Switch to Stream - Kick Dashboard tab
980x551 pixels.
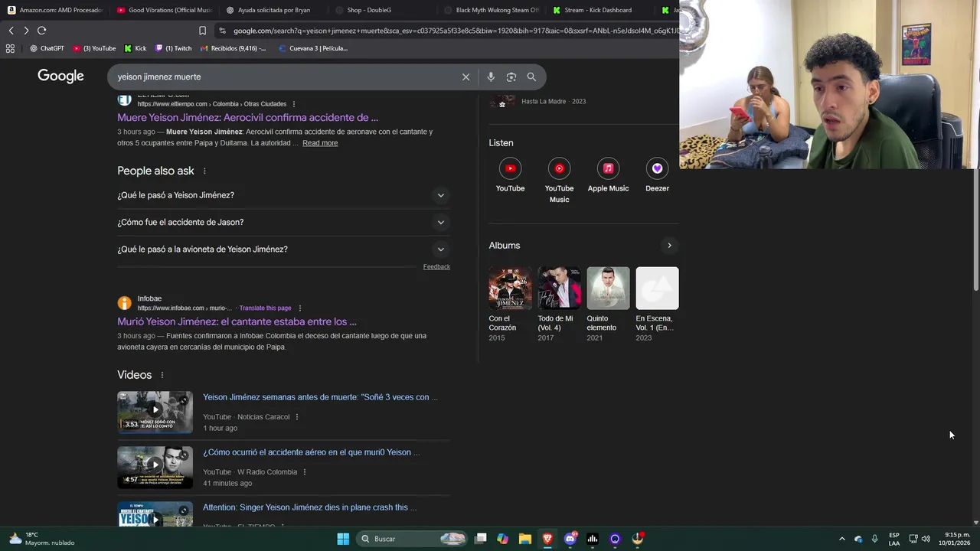click(599, 10)
